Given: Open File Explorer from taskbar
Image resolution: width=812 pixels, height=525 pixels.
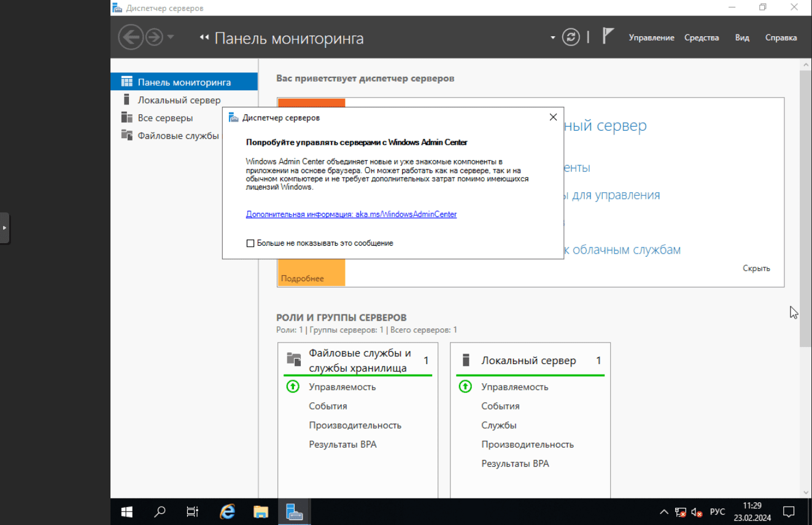Looking at the screenshot, I should (261, 511).
